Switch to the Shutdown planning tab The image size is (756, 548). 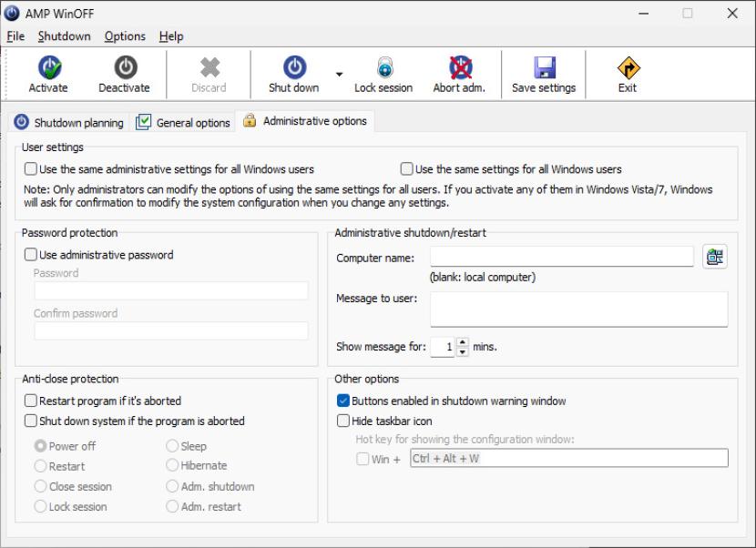click(x=69, y=123)
